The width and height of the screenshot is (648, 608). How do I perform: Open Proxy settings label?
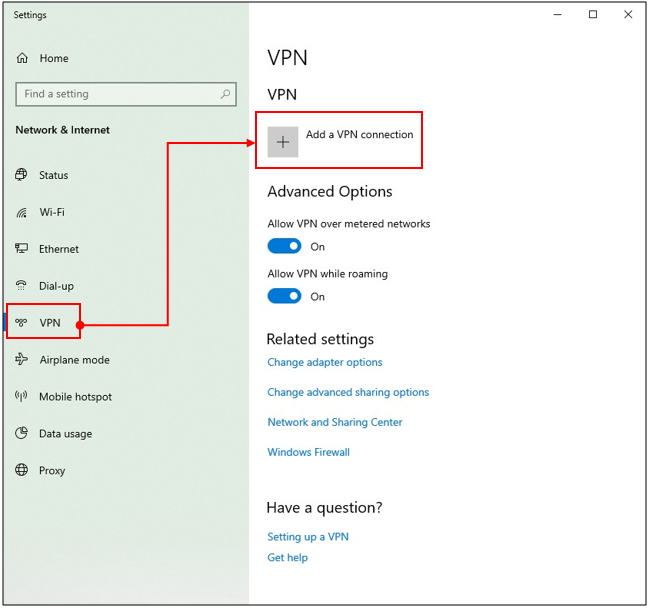click(52, 470)
